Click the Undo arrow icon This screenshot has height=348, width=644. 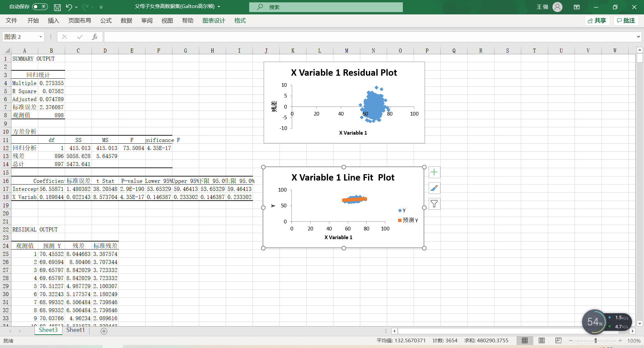[x=69, y=7]
